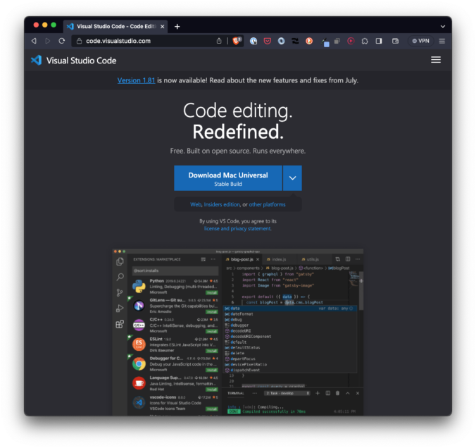Click the Pocket extension icon
Image resolution: width=476 pixels, height=448 pixels.
point(268,41)
